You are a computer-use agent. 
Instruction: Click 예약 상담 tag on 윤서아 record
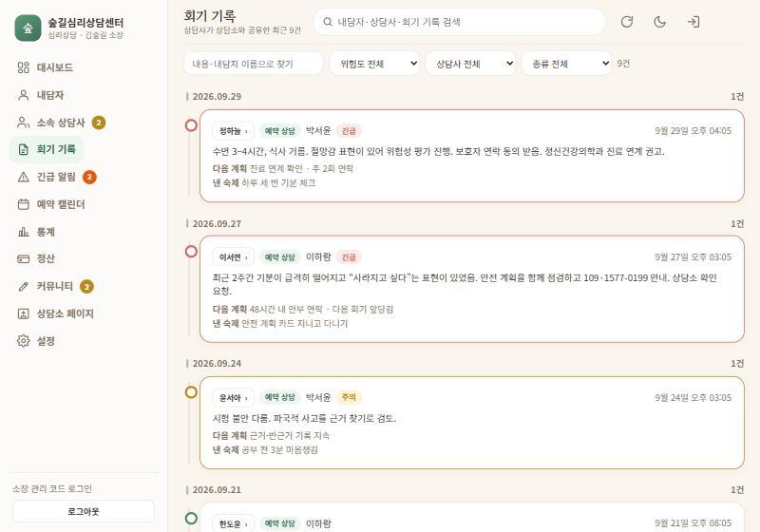279,397
